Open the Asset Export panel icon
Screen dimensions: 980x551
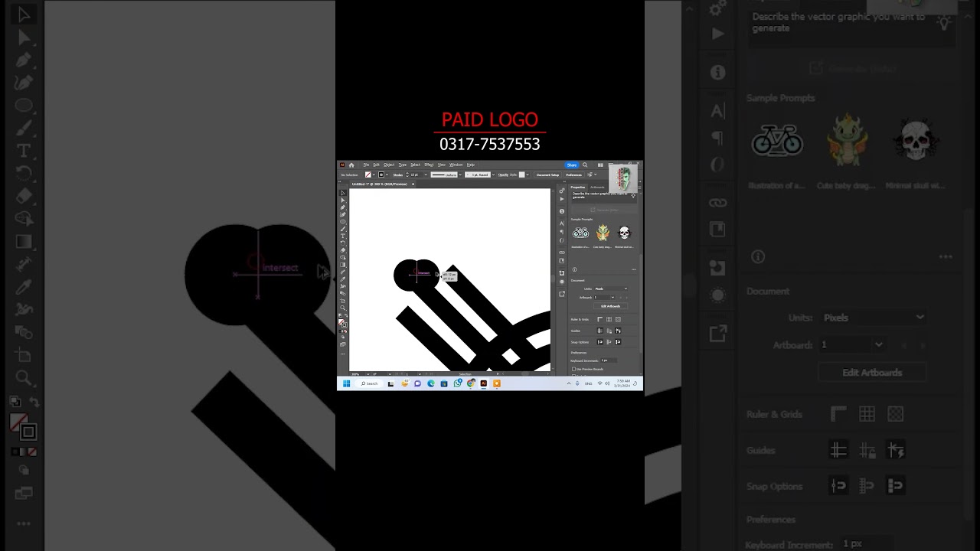(562, 294)
